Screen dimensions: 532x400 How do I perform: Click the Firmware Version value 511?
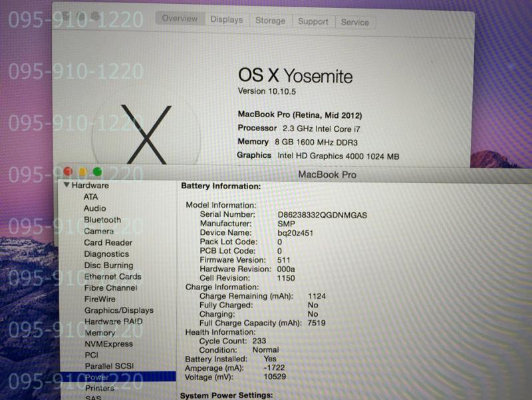(284, 260)
